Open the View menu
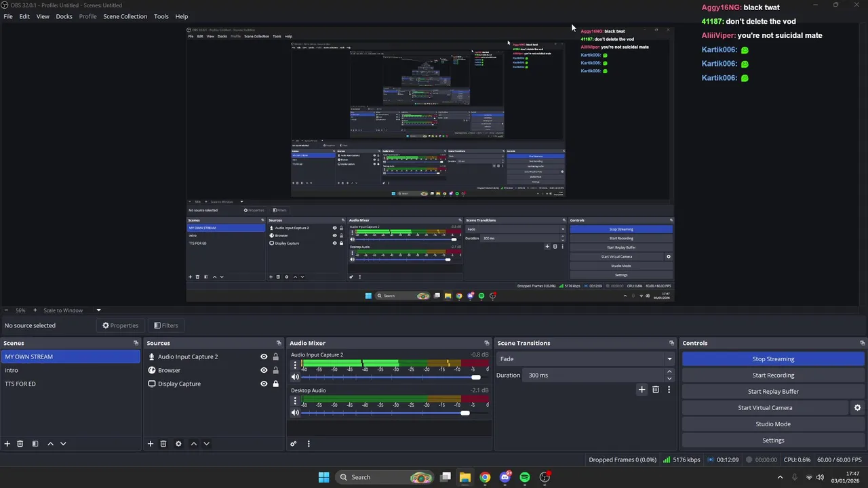The width and height of the screenshot is (868, 488). point(43,16)
